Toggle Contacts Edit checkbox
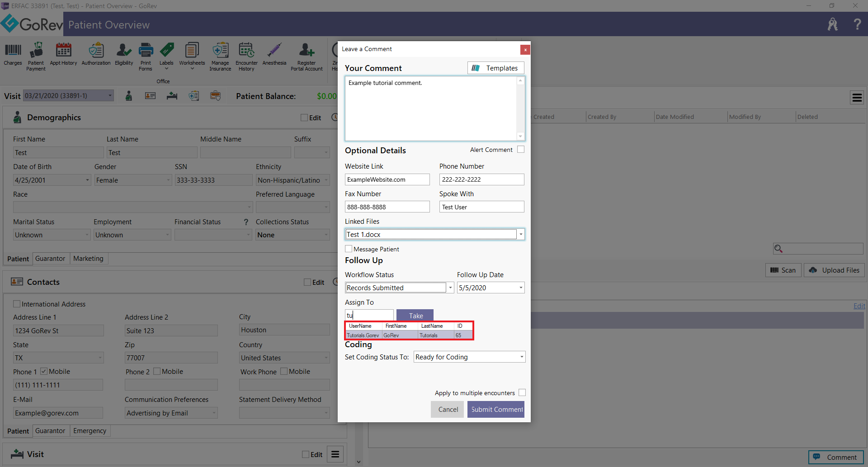Image resolution: width=868 pixels, height=467 pixels. (x=307, y=282)
